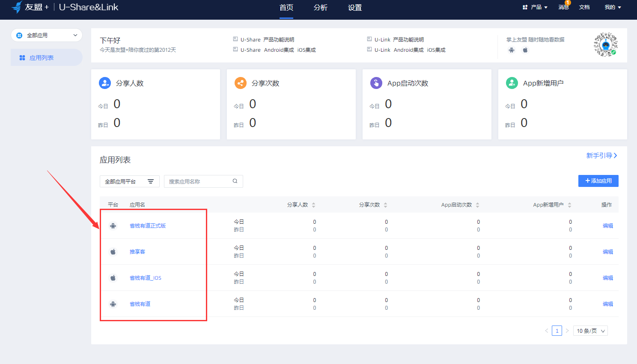Open the 产品 grid icon menu
637x364 pixels.
[x=525, y=7]
